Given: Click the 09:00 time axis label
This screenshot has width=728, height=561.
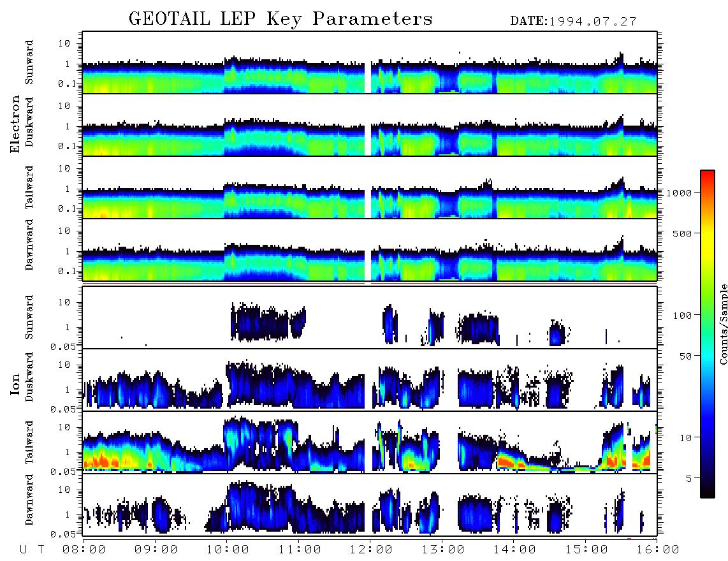Looking at the screenshot, I should tap(156, 550).
